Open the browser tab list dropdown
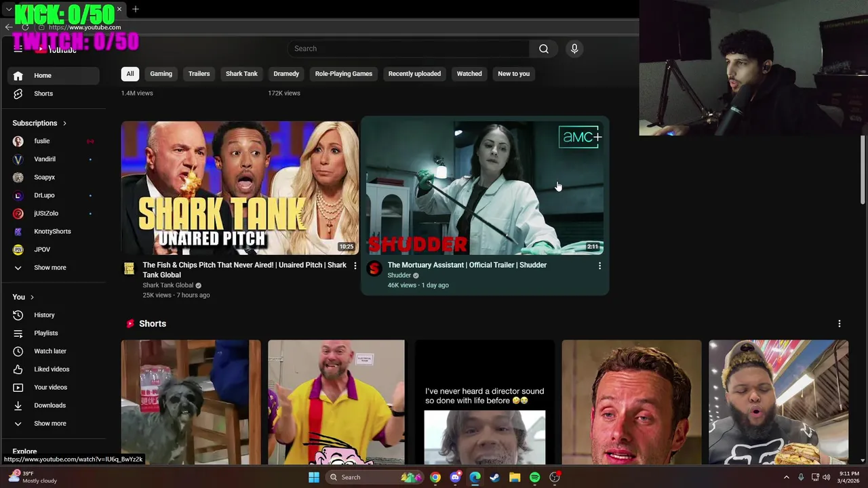 pyautogui.click(x=8, y=9)
